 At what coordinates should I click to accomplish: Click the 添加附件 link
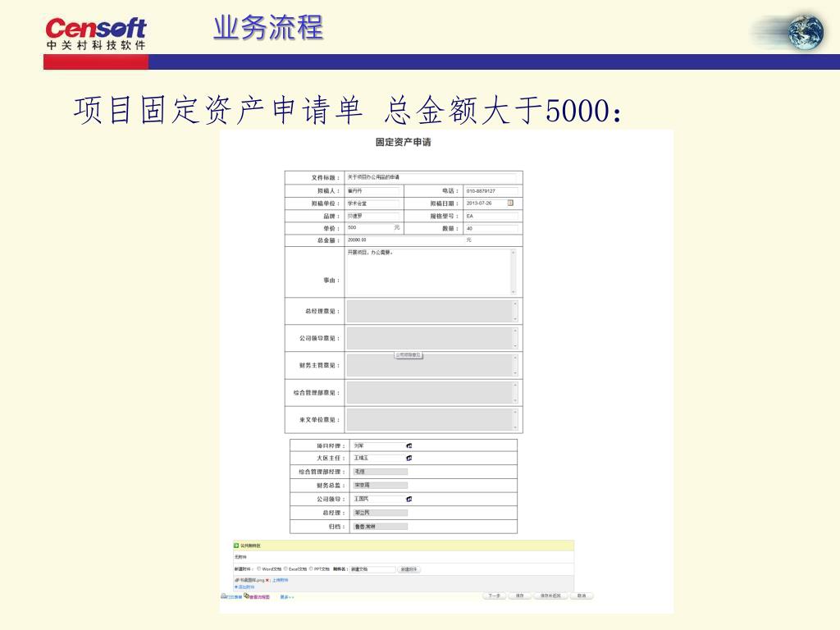246,587
